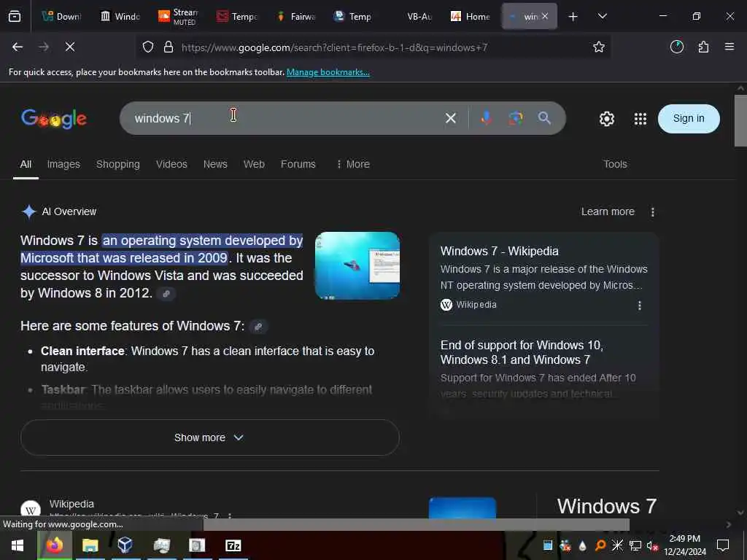Open the Wikipedia search result below overview
This screenshot has height=560, width=747.
click(71, 505)
